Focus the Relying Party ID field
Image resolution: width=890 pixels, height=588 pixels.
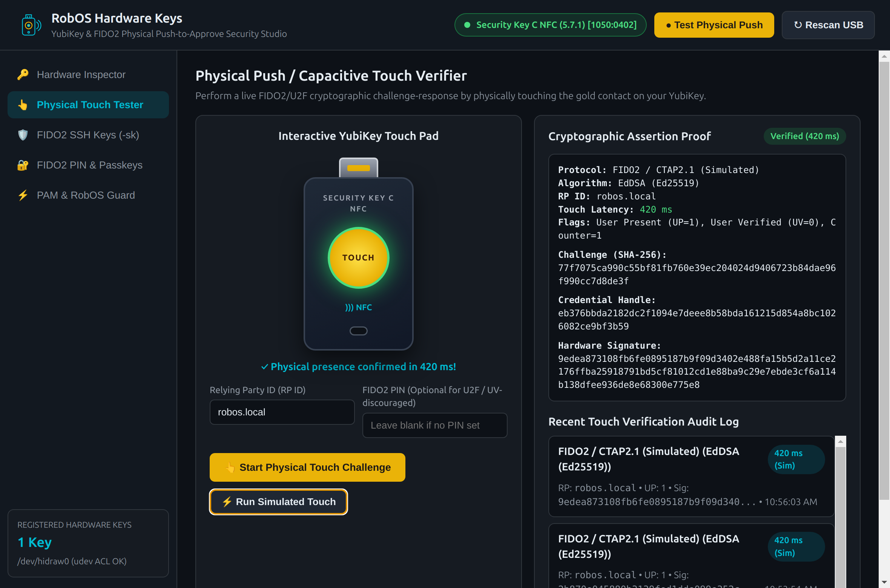pyautogui.click(x=282, y=412)
